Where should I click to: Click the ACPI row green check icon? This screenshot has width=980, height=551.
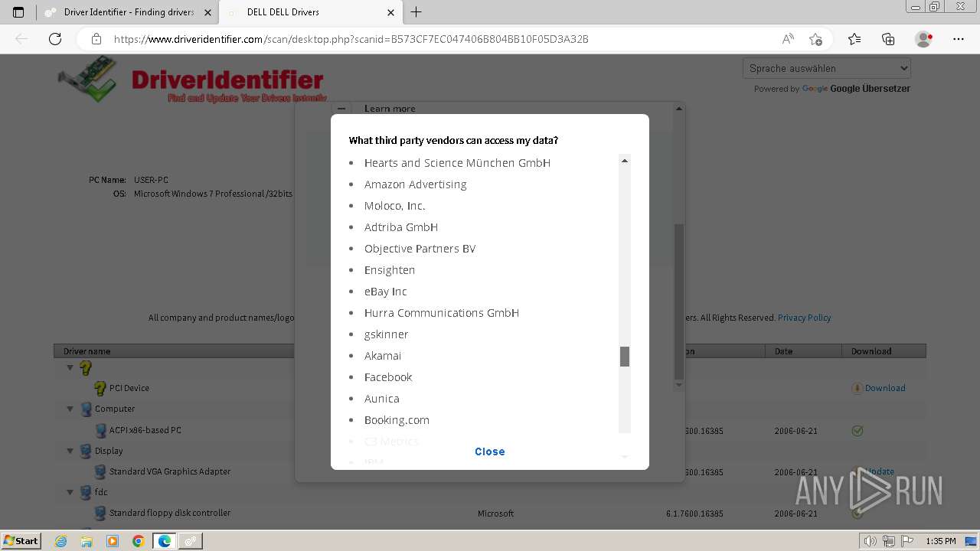(x=857, y=431)
